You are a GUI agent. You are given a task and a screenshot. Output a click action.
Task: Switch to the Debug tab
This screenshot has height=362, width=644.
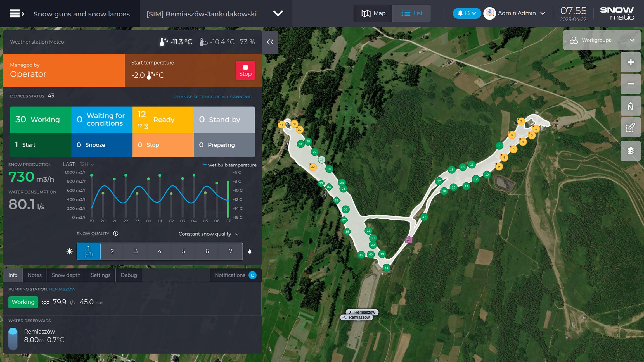point(129,275)
